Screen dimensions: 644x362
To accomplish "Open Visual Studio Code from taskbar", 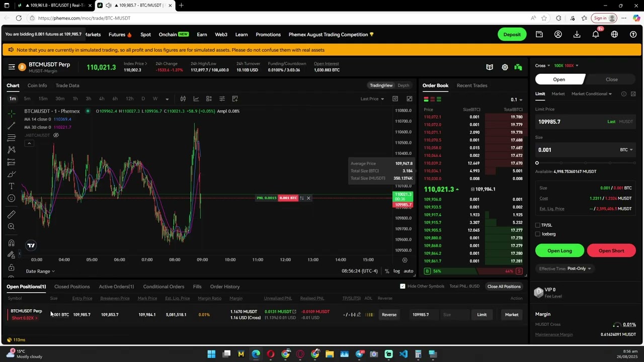I will click(404, 354).
